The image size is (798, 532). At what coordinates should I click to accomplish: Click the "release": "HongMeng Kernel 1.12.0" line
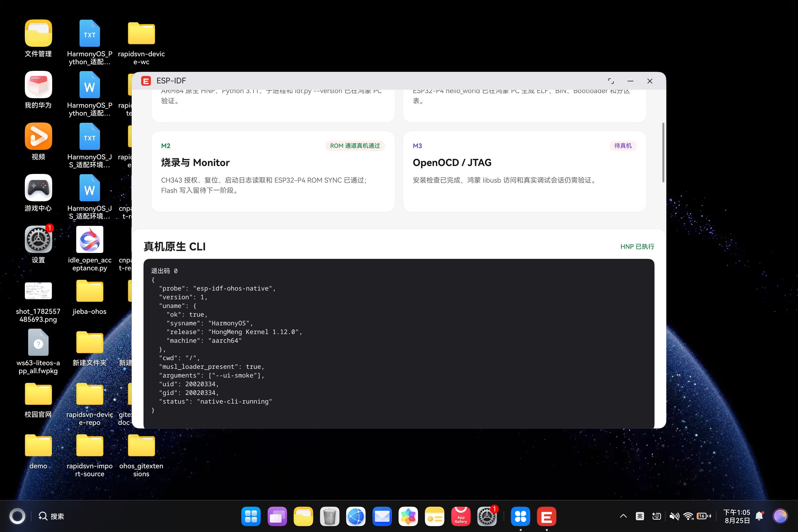pos(234,332)
